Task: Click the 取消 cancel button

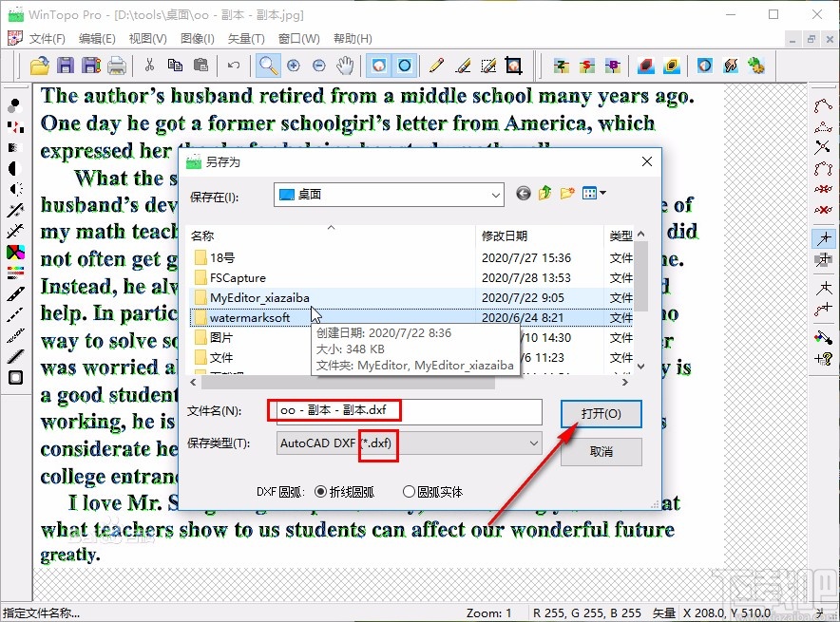Action: point(601,452)
